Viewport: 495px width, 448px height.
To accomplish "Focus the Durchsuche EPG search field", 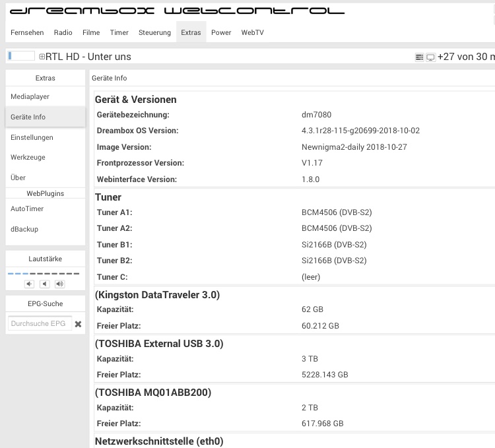I will [40, 323].
